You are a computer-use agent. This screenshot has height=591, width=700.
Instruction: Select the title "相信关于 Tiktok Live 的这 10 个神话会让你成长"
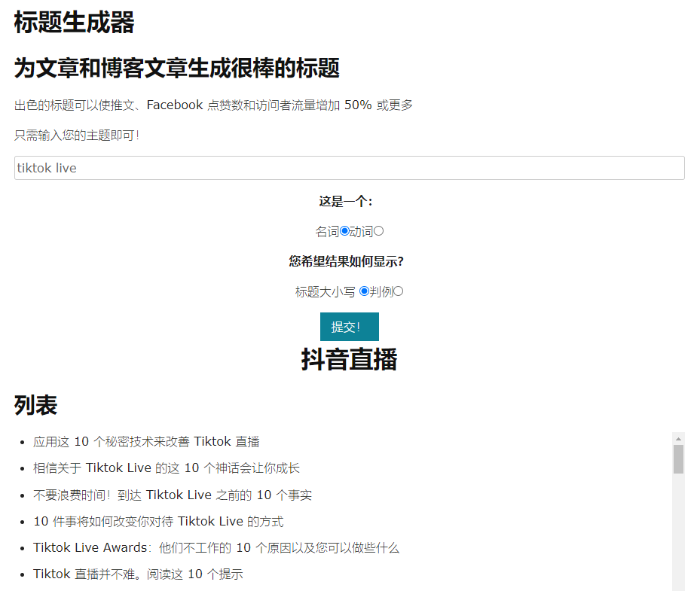pos(167,468)
